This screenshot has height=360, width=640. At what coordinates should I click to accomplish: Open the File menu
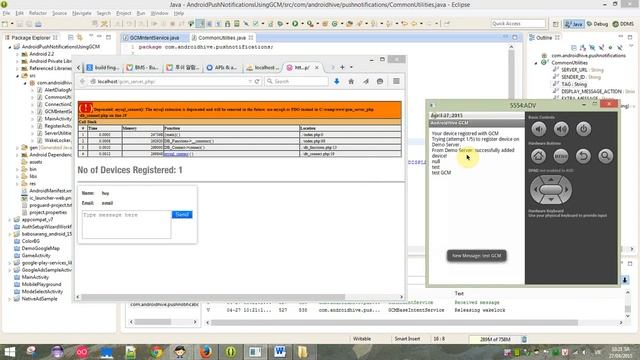click(6, 13)
